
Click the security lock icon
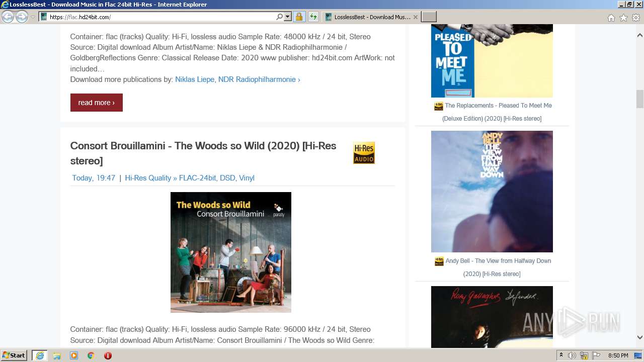299,17
